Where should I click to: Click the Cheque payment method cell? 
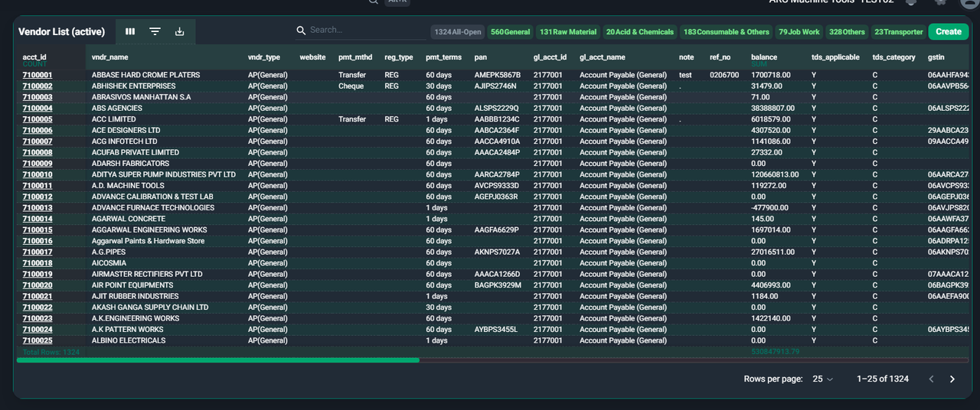pos(351,86)
